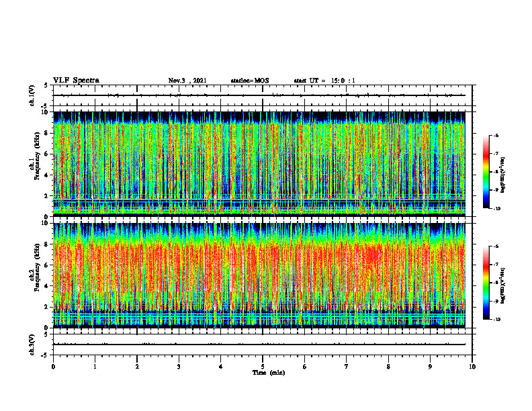The image size is (532, 411).
Task: Click the time axis tick label "3"
Action: tap(179, 367)
